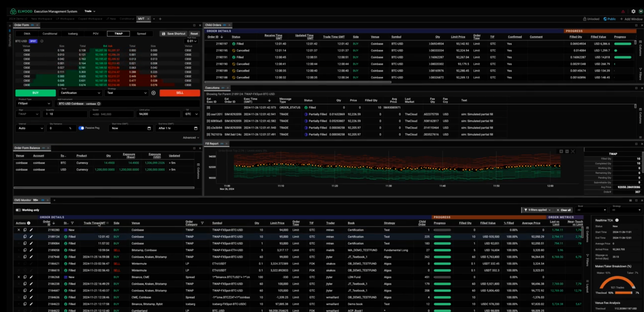The width and height of the screenshot is (644, 312).
Task: Maximize the Order Form panel
Action: click(x=194, y=25)
